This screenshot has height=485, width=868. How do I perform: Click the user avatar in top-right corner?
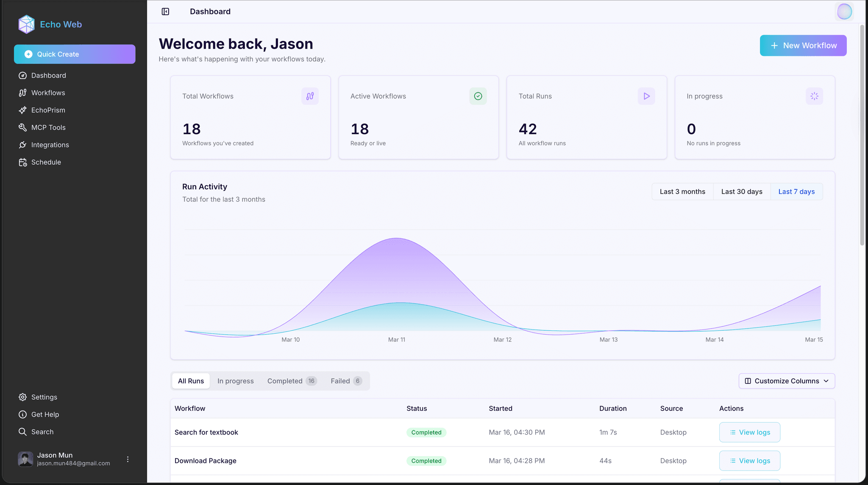(x=844, y=11)
